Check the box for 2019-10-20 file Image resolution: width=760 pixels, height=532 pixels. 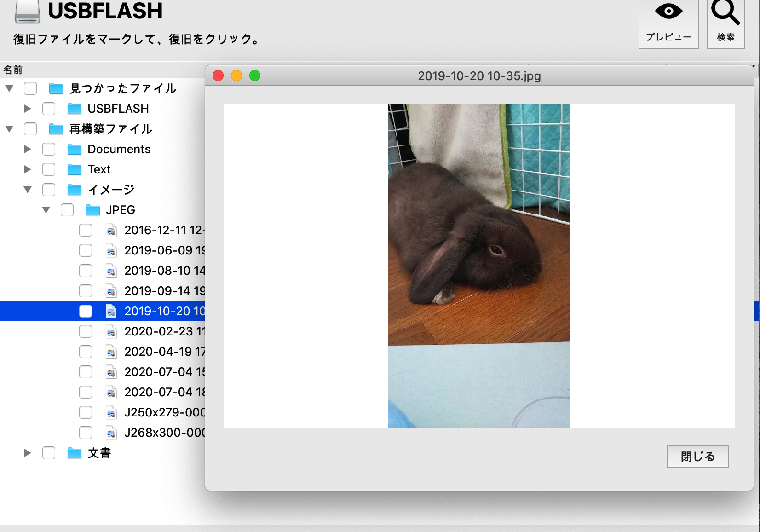[86, 312]
